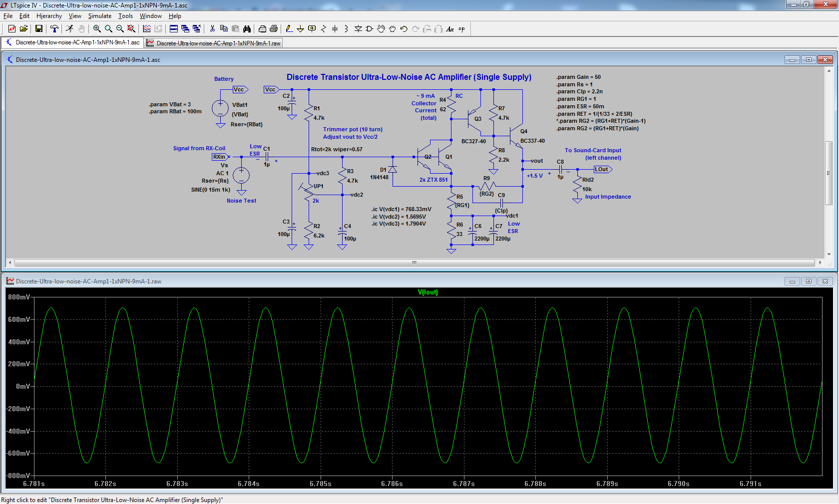Click the BC327-40 transistor label
The image size is (839, 504).
[x=473, y=142]
